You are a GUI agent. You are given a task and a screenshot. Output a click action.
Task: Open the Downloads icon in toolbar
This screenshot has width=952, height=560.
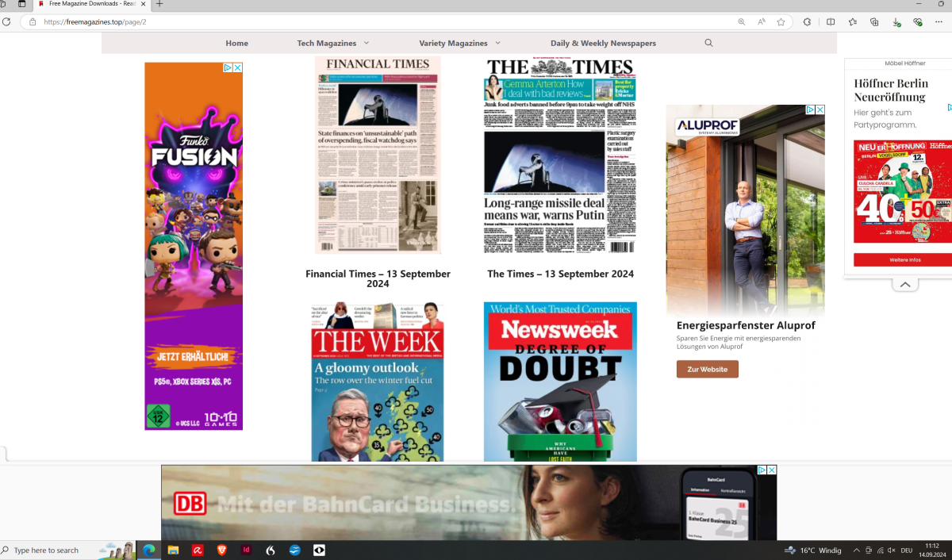[x=896, y=22]
